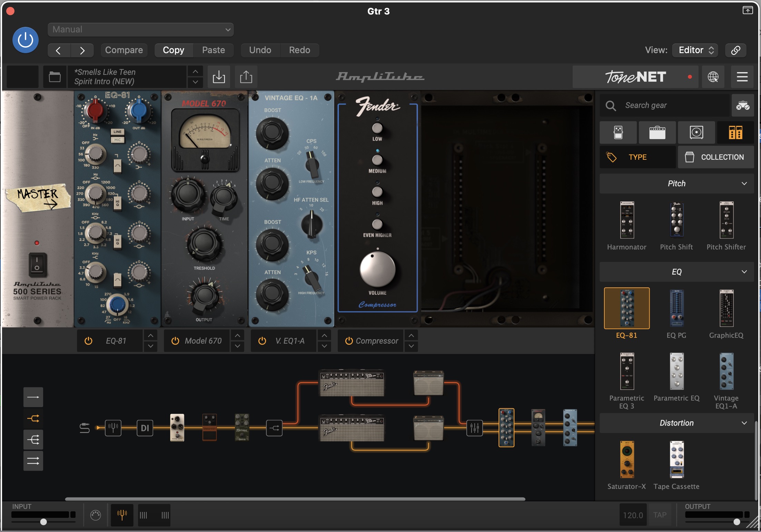Click the globe web icon
This screenshot has height=532, width=761.
pos(713,77)
